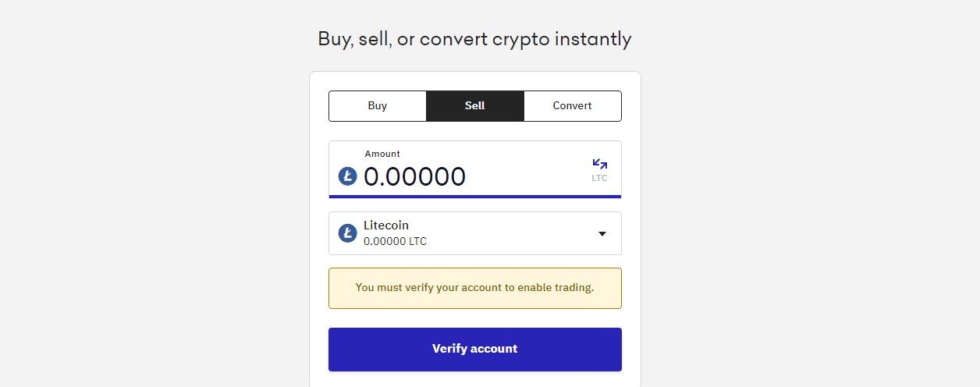Click the swap arrows currency toggle icon
Image resolution: width=980 pixels, height=387 pixels.
point(599,164)
